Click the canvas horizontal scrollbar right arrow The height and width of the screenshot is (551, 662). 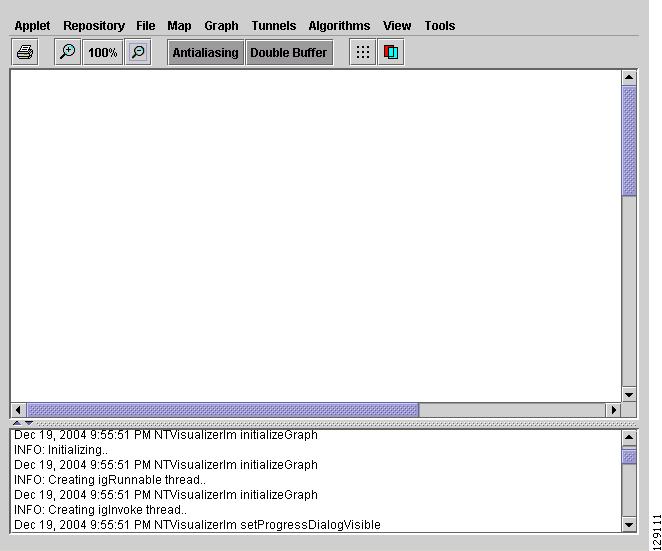613,410
